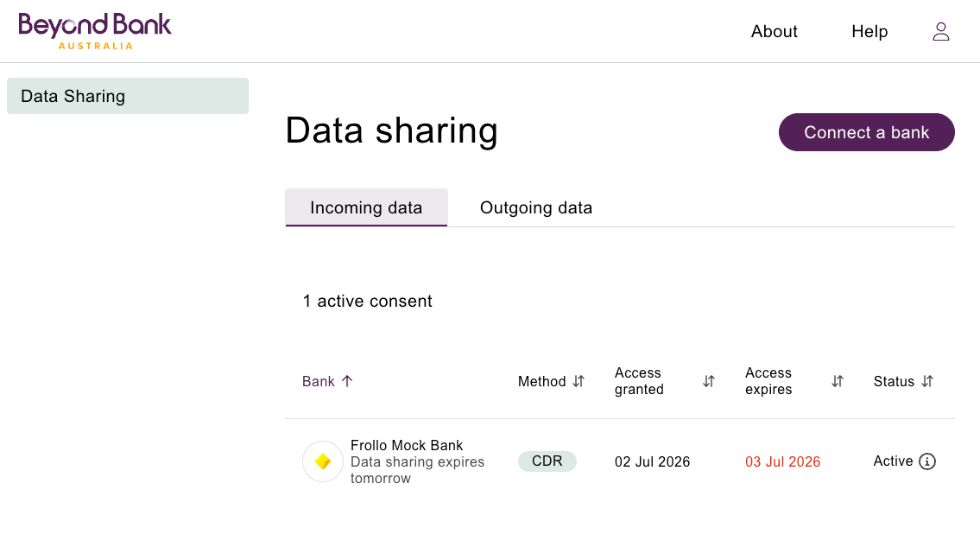The height and width of the screenshot is (547, 980).
Task: Click the Active status text
Action: click(893, 461)
